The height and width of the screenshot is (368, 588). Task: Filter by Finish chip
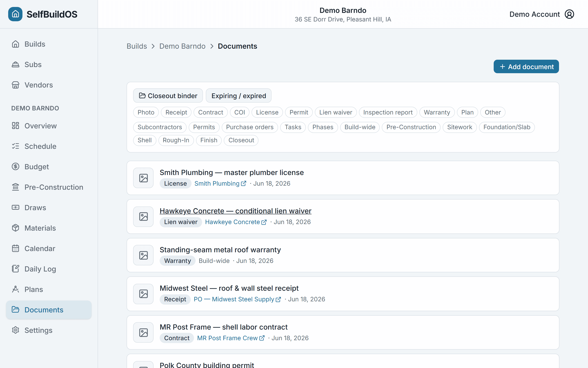[209, 140]
